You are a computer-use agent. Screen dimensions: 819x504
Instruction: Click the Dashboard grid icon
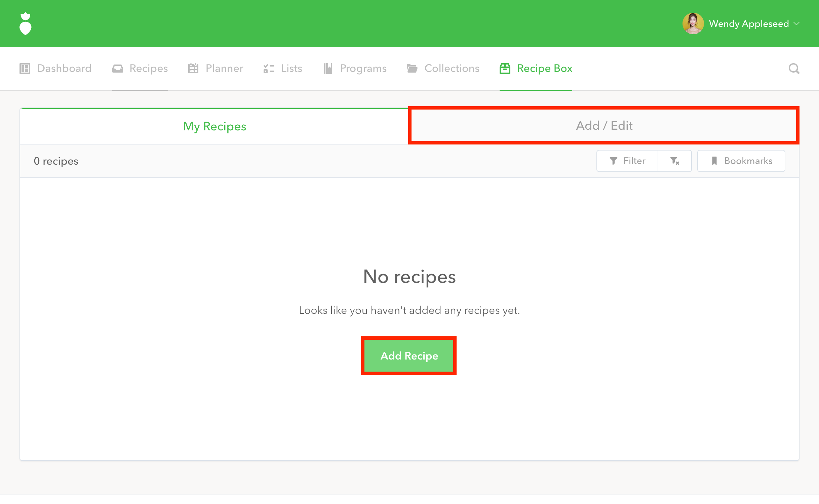click(x=25, y=69)
